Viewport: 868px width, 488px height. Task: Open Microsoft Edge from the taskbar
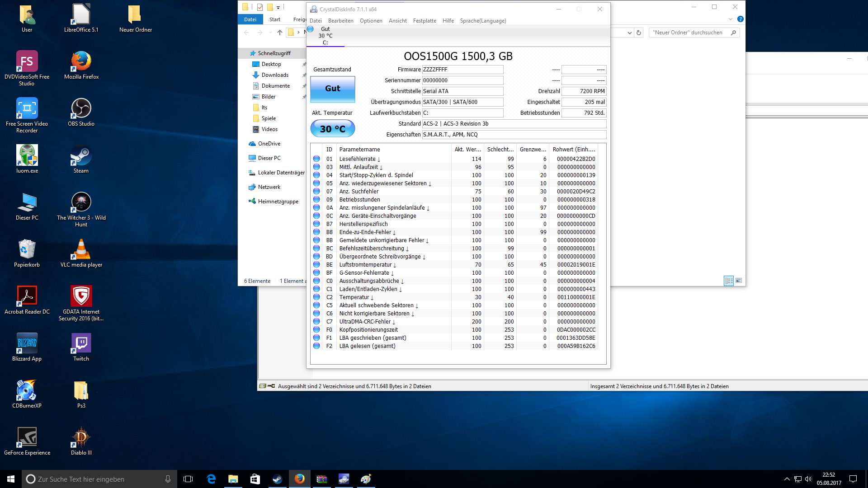pyautogui.click(x=211, y=479)
